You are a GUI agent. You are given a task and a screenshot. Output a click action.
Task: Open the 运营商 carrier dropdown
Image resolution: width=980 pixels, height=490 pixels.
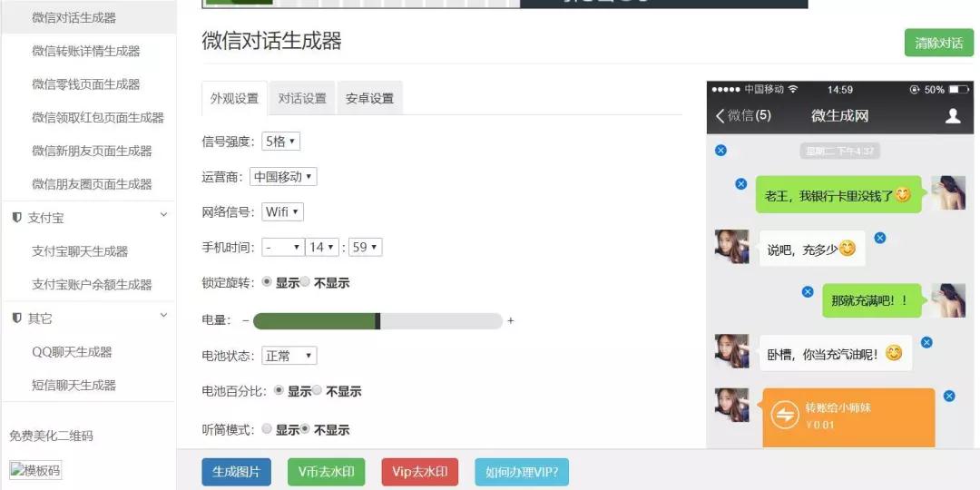point(284,177)
